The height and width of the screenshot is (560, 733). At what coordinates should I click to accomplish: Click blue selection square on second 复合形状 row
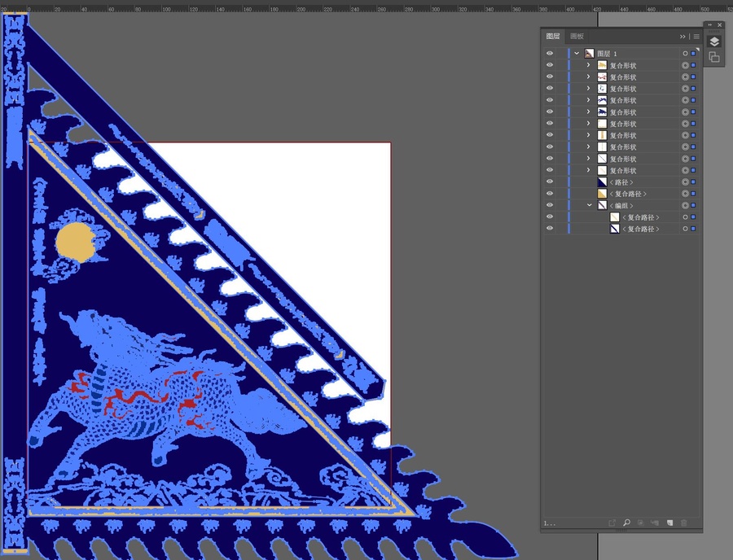point(693,77)
